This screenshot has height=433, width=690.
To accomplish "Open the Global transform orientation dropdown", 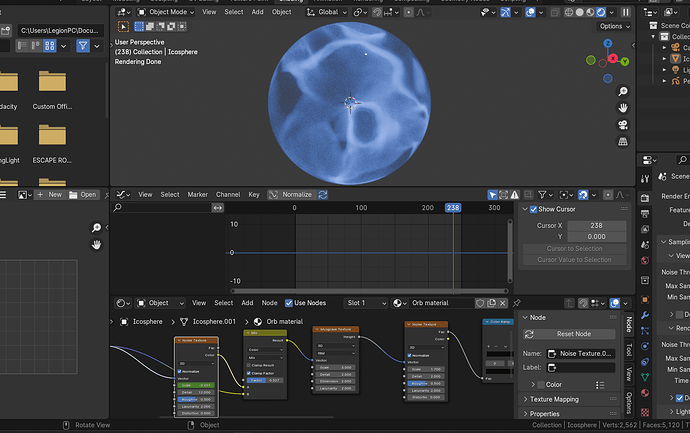I will [x=327, y=12].
